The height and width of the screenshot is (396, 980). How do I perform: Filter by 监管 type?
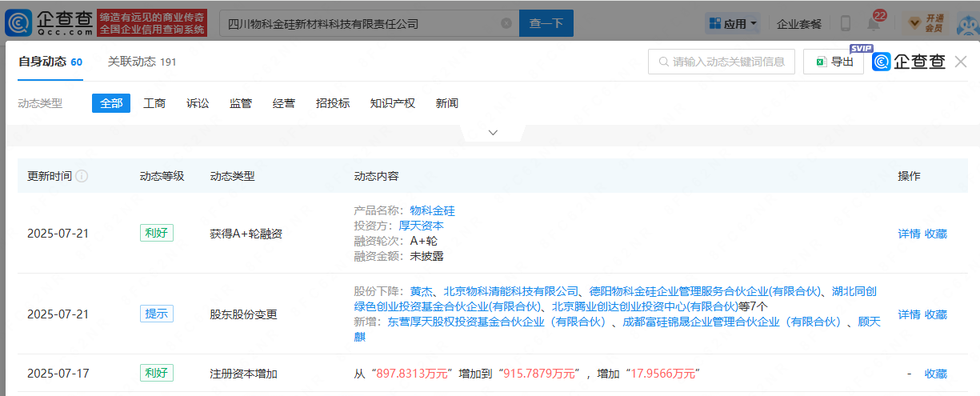click(x=241, y=103)
